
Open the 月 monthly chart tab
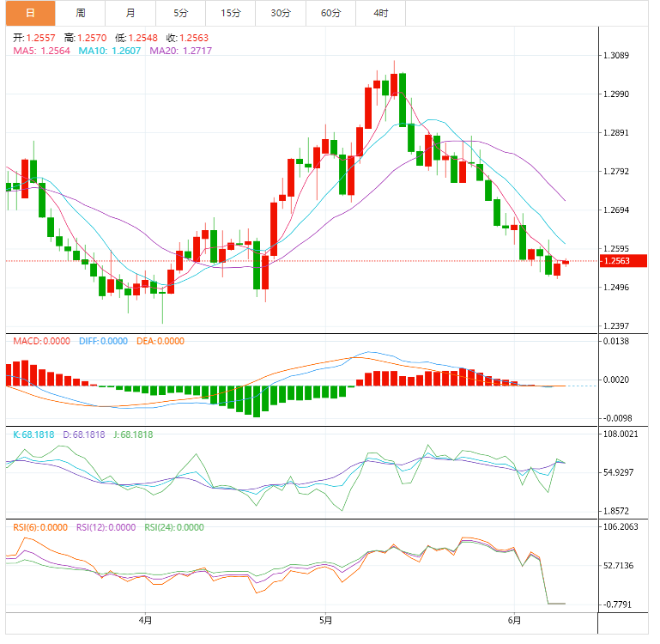130,13
